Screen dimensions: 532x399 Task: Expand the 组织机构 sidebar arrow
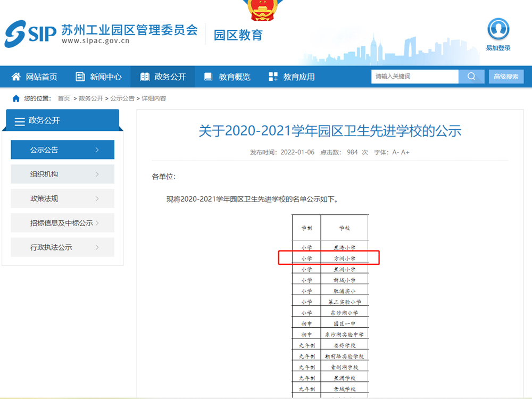[97, 174]
